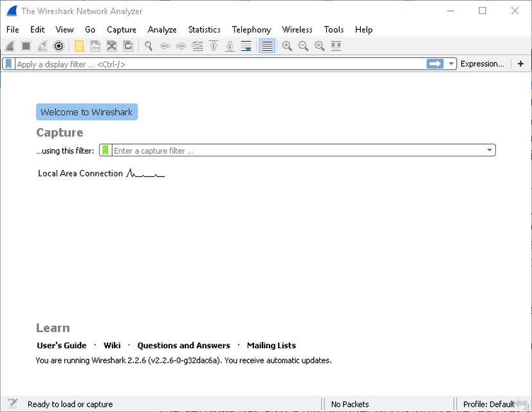Reload this capture file icon
Image resolution: width=532 pixels, height=412 pixels.
pyautogui.click(x=128, y=46)
